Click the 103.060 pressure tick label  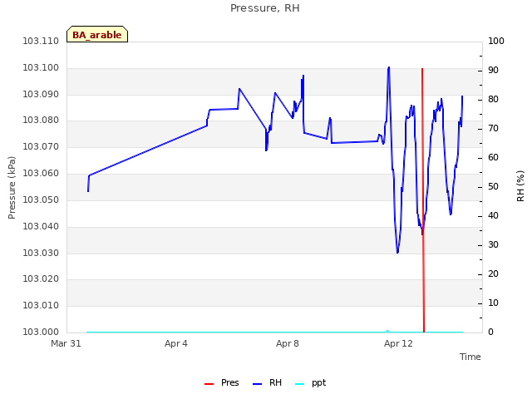click(41, 173)
